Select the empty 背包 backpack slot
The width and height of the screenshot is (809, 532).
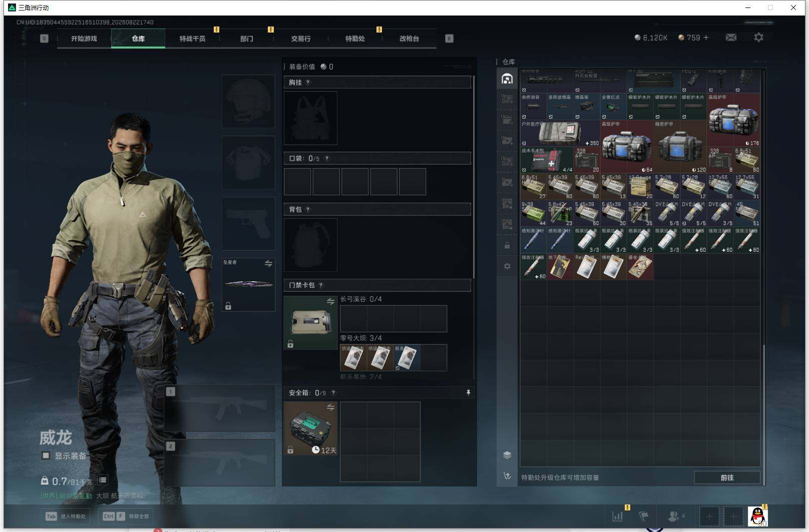[310, 245]
